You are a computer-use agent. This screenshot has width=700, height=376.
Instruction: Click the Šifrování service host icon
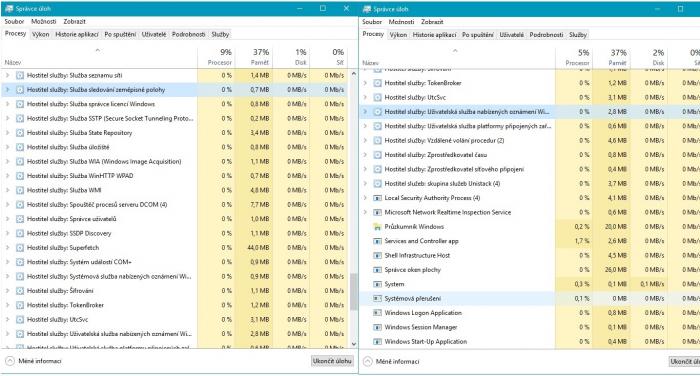click(x=20, y=291)
